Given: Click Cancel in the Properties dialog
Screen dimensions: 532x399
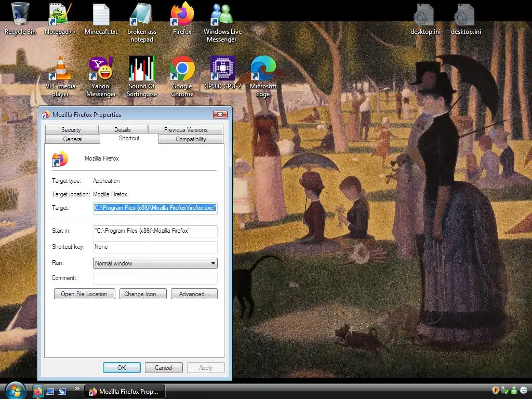Looking at the screenshot, I should [x=164, y=368].
